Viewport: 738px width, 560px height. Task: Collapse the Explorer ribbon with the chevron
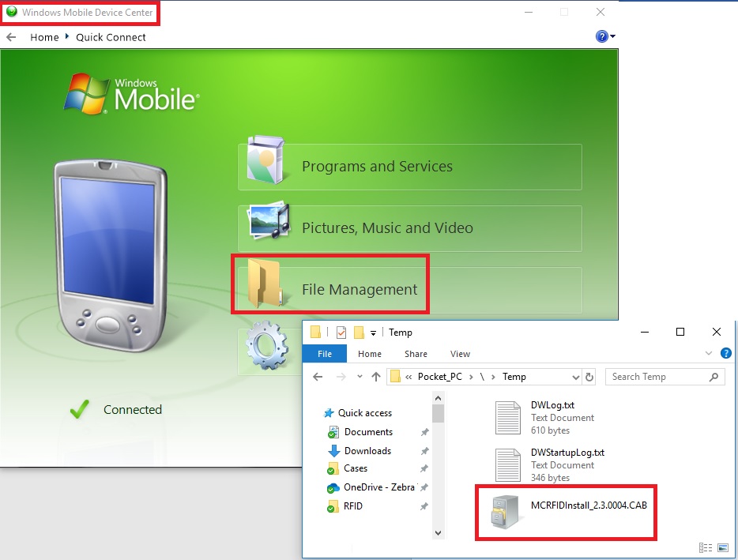pos(709,353)
